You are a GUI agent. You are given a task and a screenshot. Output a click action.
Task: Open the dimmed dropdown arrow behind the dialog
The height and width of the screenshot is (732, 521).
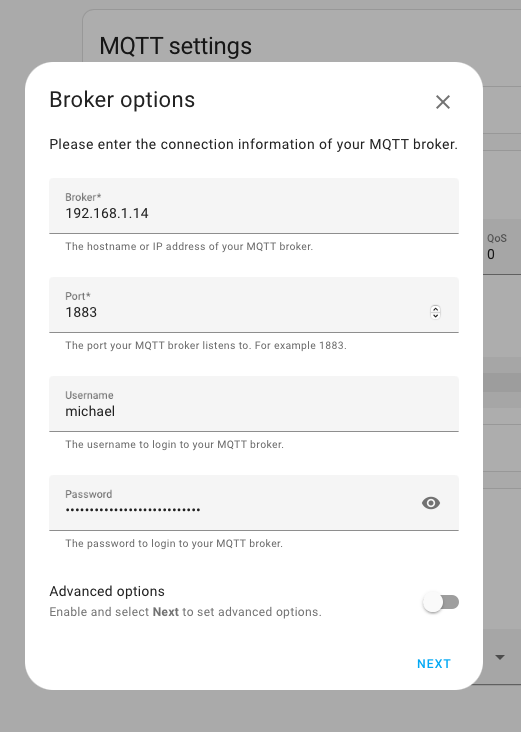click(x=500, y=657)
